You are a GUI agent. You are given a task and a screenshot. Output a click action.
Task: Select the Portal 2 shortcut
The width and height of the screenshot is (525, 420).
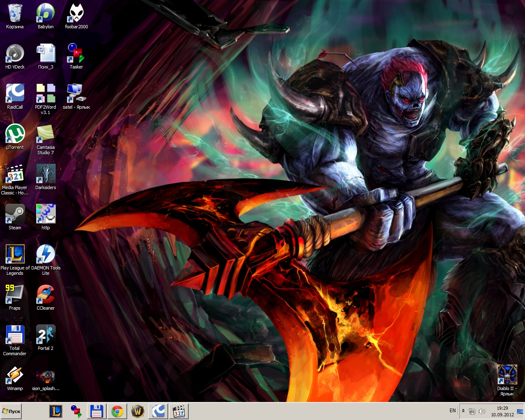pos(46,338)
